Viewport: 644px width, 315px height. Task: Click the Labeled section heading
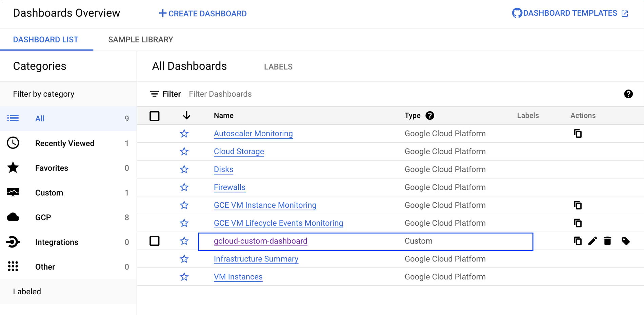coord(27,292)
